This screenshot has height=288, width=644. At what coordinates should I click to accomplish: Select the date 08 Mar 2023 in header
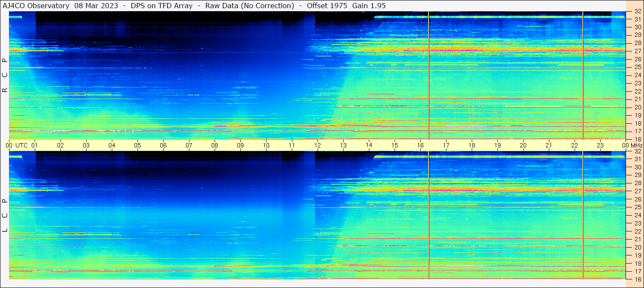[x=96, y=6]
